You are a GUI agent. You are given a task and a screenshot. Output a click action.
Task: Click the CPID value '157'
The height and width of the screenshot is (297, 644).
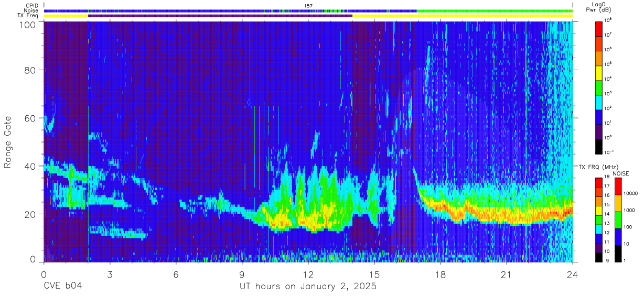tap(308, 6)
